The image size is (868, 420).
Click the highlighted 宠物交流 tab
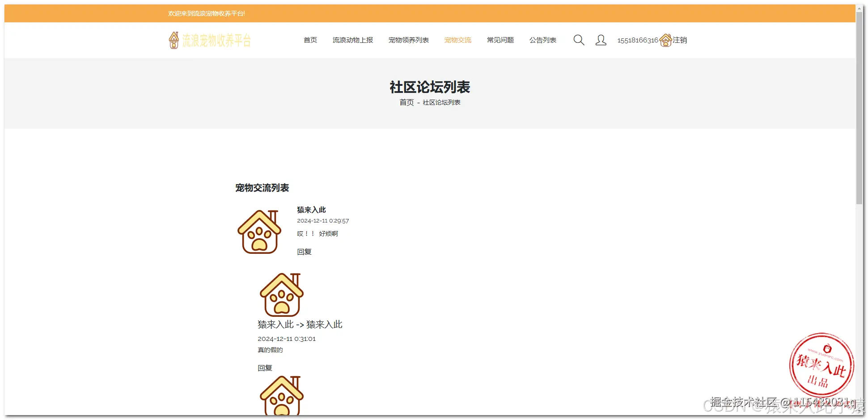457,40
